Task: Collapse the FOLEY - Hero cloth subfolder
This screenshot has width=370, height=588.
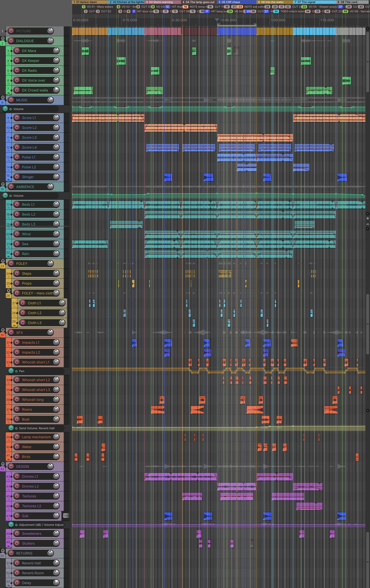Action: [9, 291]
